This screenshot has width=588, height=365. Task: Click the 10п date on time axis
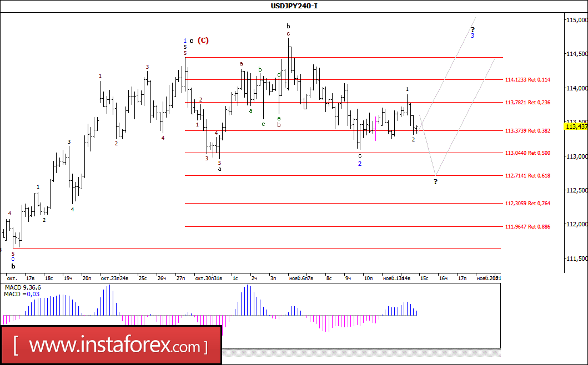pyautogui.click(x=368, y=278)
